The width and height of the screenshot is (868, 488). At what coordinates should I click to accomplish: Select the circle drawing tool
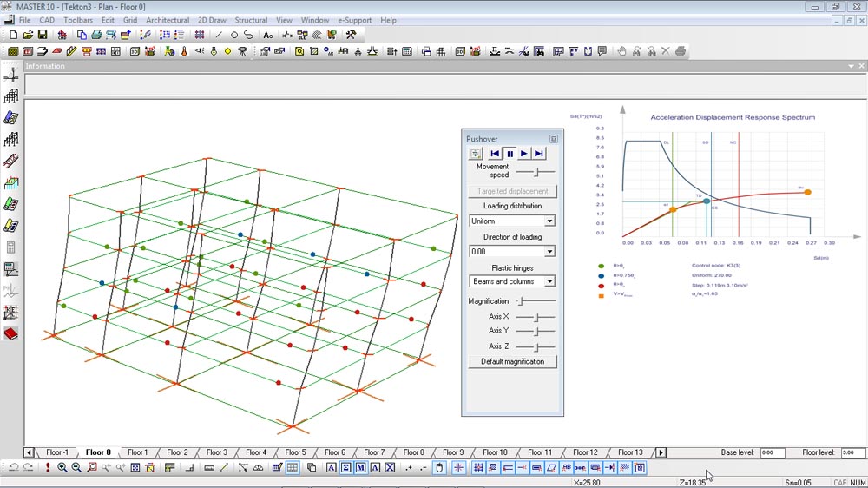pyautogui.click(x=233, y=35)
